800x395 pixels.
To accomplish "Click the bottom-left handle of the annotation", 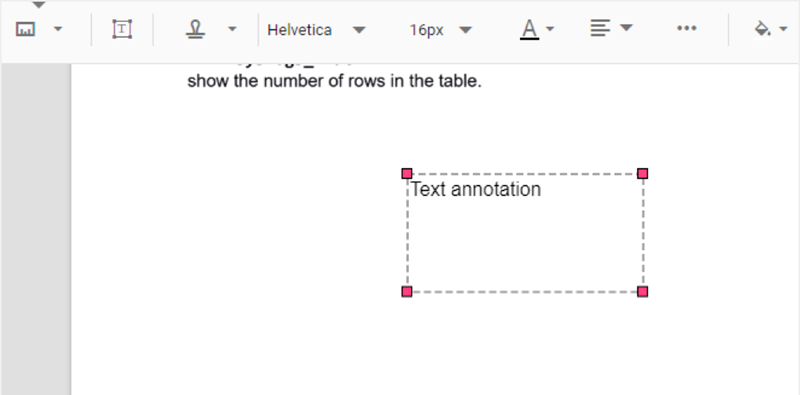I will (x=407, y=291).
